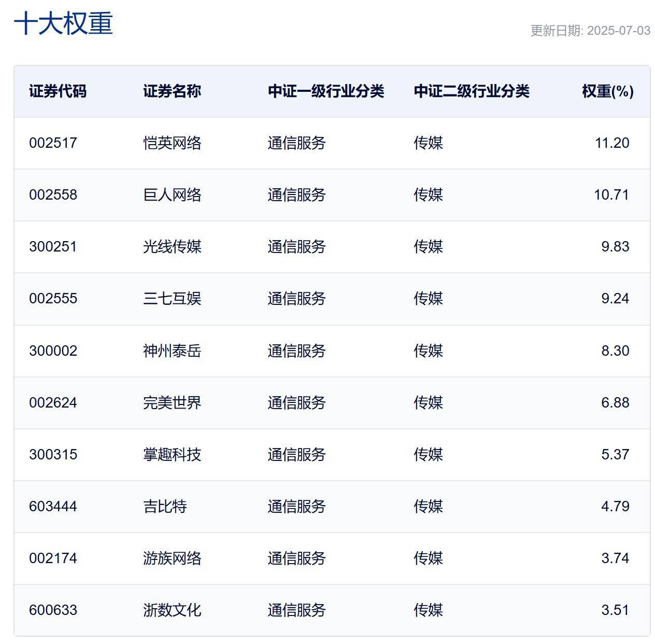This screenshot has width=655, height=644.
Task: Select security code 300002
Action: click(53, 351)
